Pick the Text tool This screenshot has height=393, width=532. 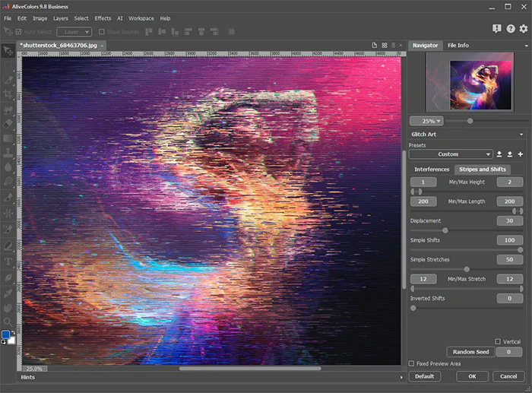[8, 261]
